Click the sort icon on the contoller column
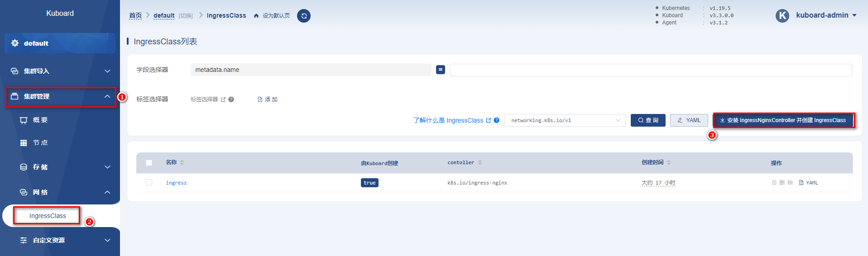Image resolution: width=868 pixels, height=256 pixels. click(x=480, y=162)
